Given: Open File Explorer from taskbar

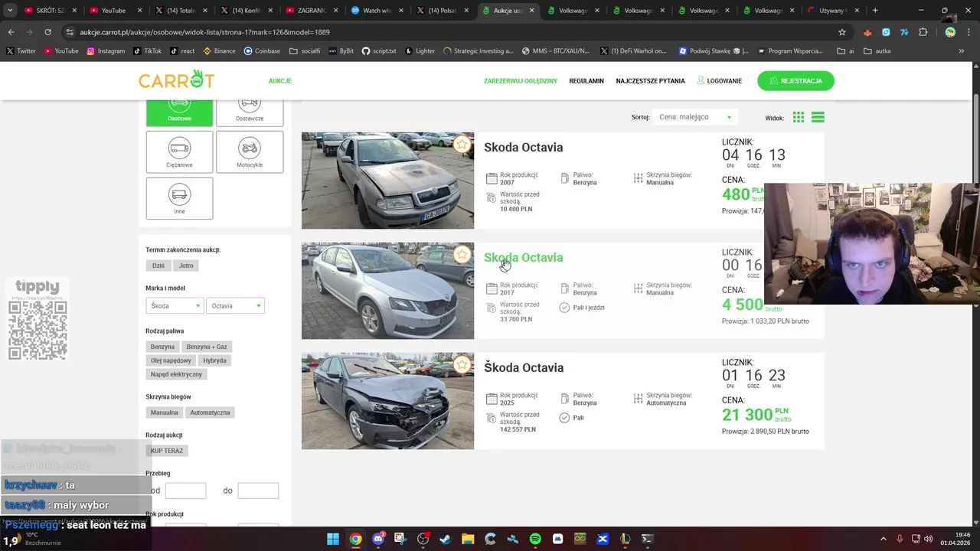Looking at the screenshot, I should click(x=468, y=539).
